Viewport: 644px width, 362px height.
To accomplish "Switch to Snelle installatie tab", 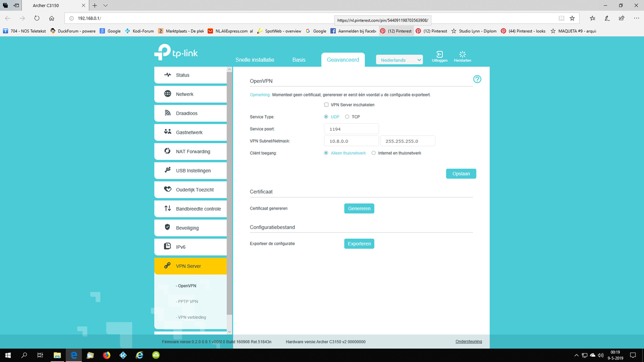I will [x=255, y=60].
